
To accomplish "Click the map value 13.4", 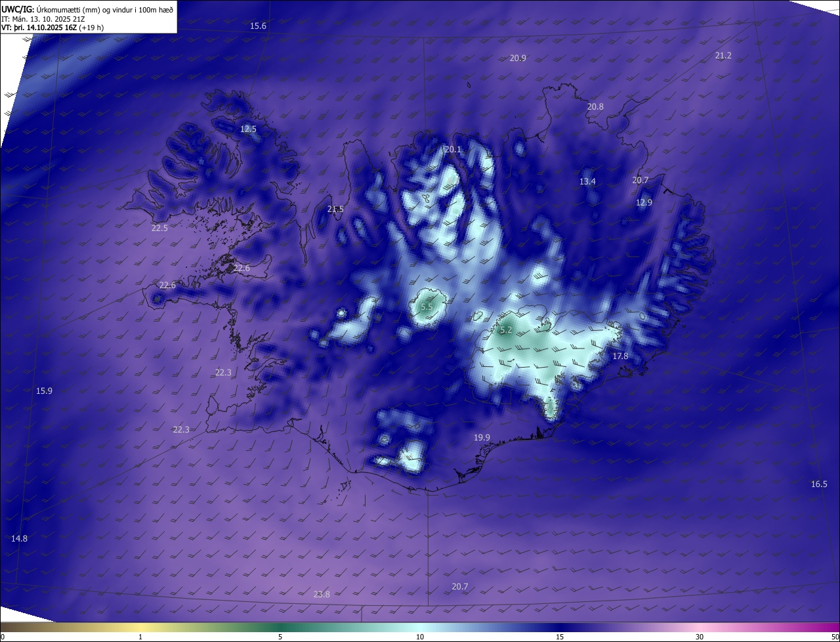I will [x=587, y=182].
